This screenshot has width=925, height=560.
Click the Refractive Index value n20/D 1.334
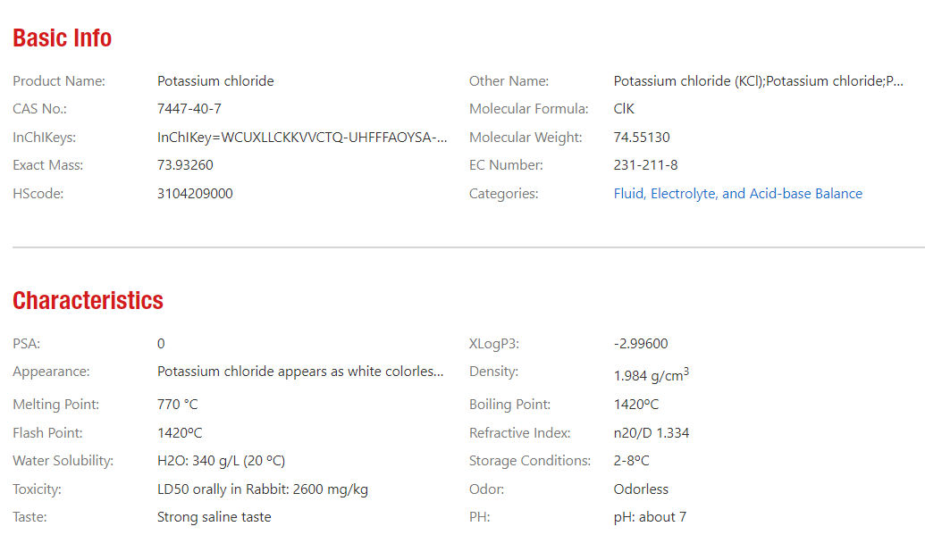(651, 433)
